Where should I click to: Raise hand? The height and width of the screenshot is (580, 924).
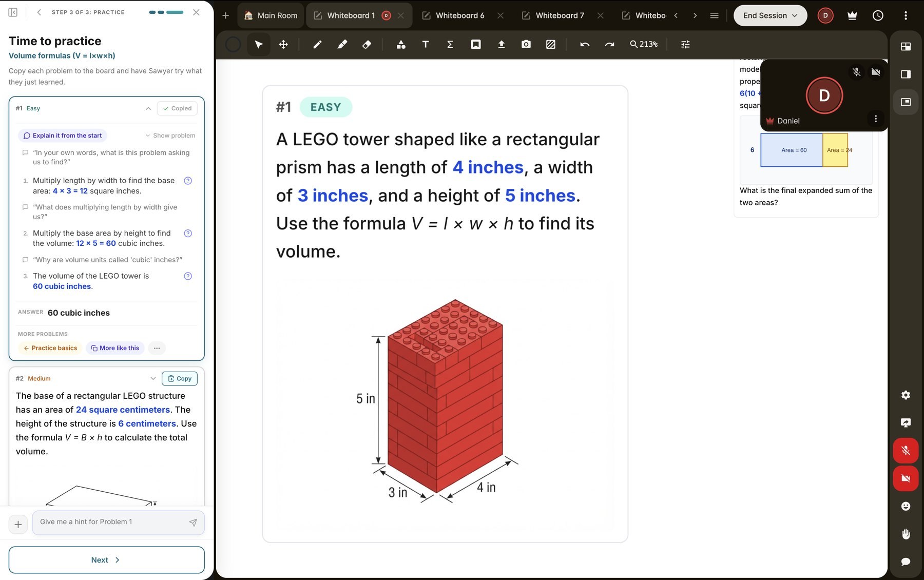[906, 534]
